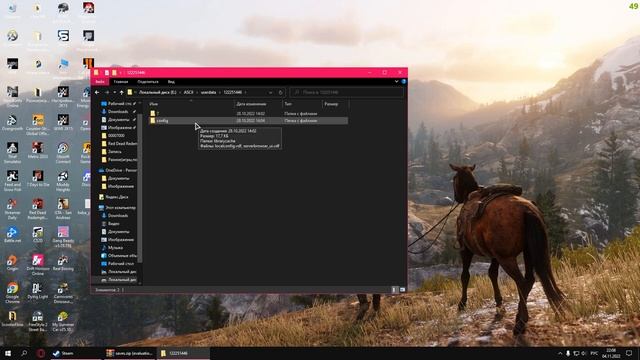Switch to large thumbnails view in status bar
640x360 pixels.
coord(402,289)
